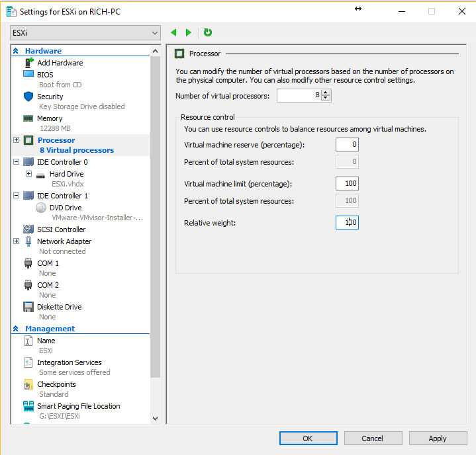Click the Apply button
Viewport: 476px width, 455px height.
[x=437, y=438]
